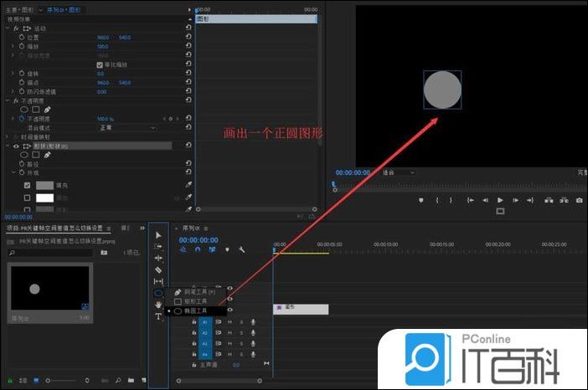Expand the 时间重映射 section
Viewport: 588px width, 390px height.
(8, 137)
